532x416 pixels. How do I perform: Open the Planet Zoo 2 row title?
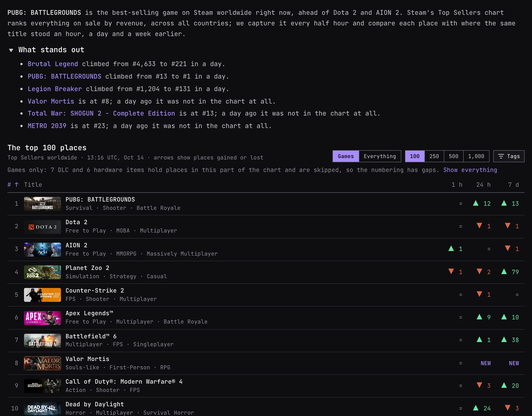[88, 268]
